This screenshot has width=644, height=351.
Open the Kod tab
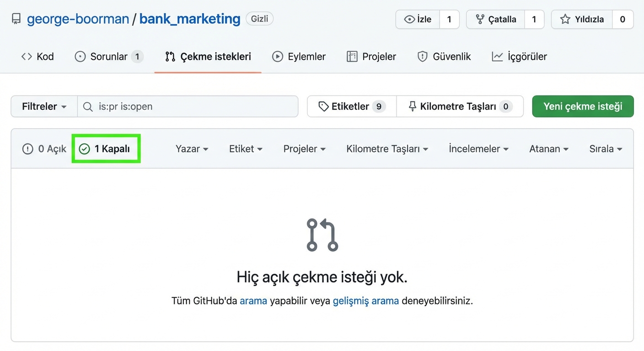coord(38,56)
